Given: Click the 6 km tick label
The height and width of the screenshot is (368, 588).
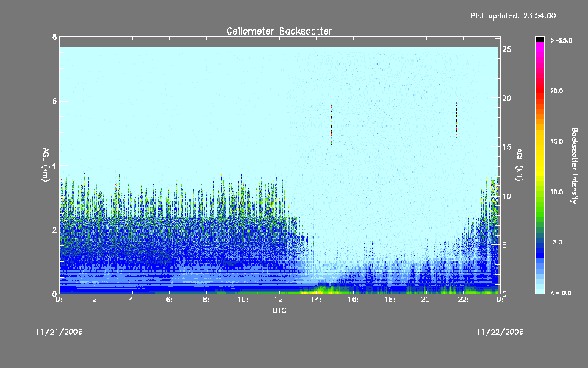Looking at the screenshot, I should coord(54,101).
